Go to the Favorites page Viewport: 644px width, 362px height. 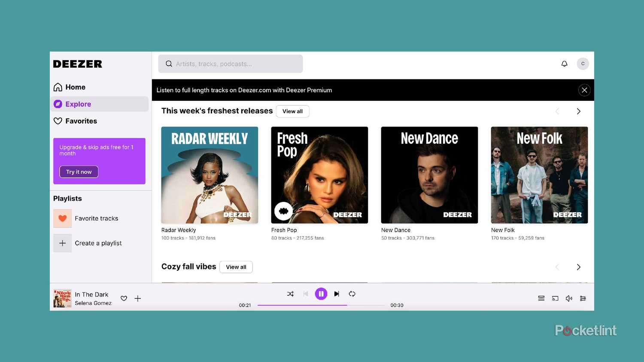click(81, 121)
